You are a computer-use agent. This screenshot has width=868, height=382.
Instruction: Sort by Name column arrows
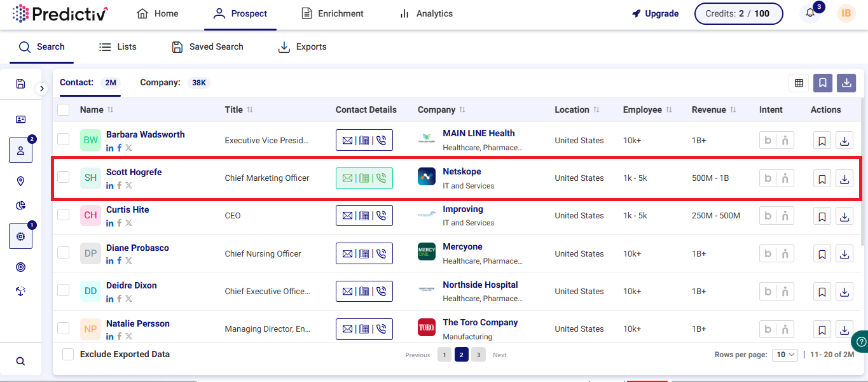[111, 110]
